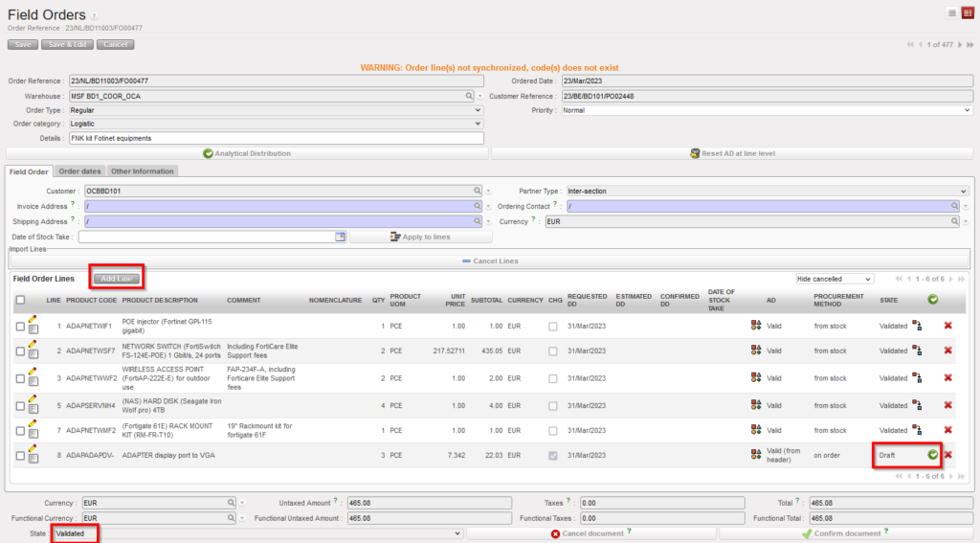Switch to the list view icon at top right
980x543 pixels.
[x=952, y=12]
